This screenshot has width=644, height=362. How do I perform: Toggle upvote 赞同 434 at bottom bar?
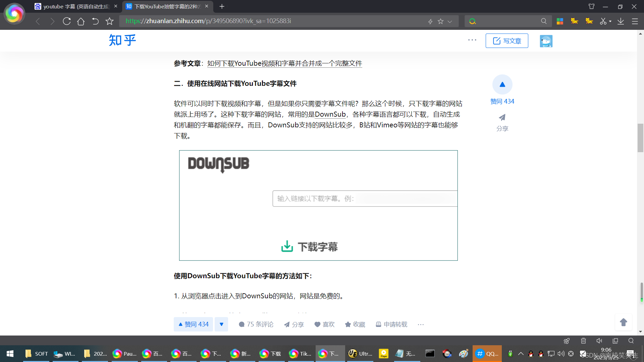(x=194, y=324)
